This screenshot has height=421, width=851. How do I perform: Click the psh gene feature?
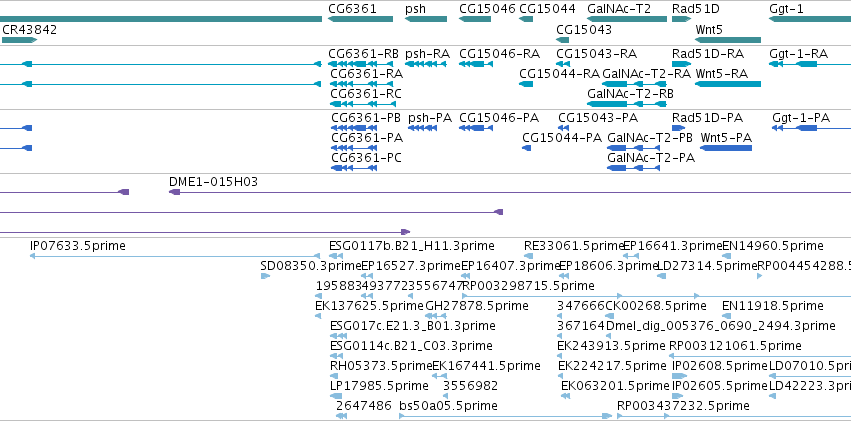pyautogui.click(x=426, y=19)
